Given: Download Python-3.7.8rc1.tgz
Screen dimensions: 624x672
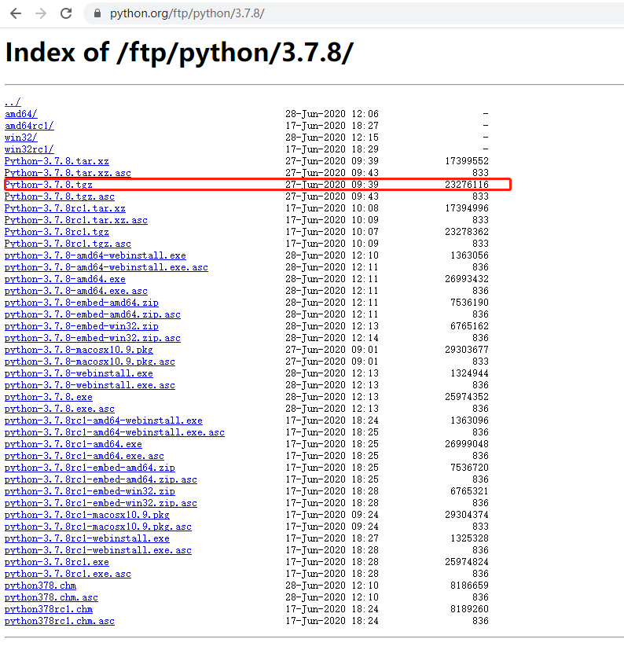Looking at the screenshot, I should pos(57,232).
